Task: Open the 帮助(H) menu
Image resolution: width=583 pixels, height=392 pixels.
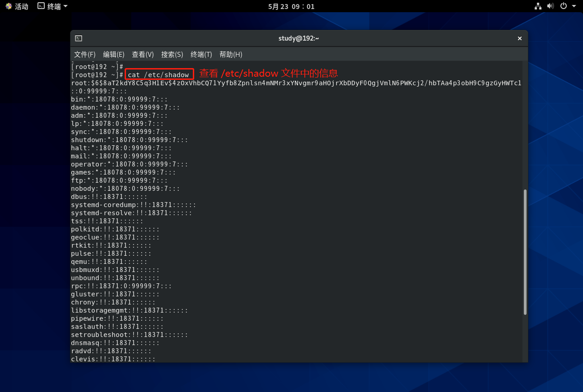Action: tap(231, 55)
